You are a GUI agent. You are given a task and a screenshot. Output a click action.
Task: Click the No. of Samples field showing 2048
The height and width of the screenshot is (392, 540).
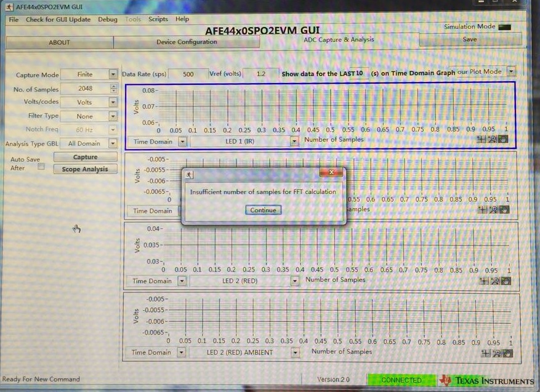(x=85, y=89)
